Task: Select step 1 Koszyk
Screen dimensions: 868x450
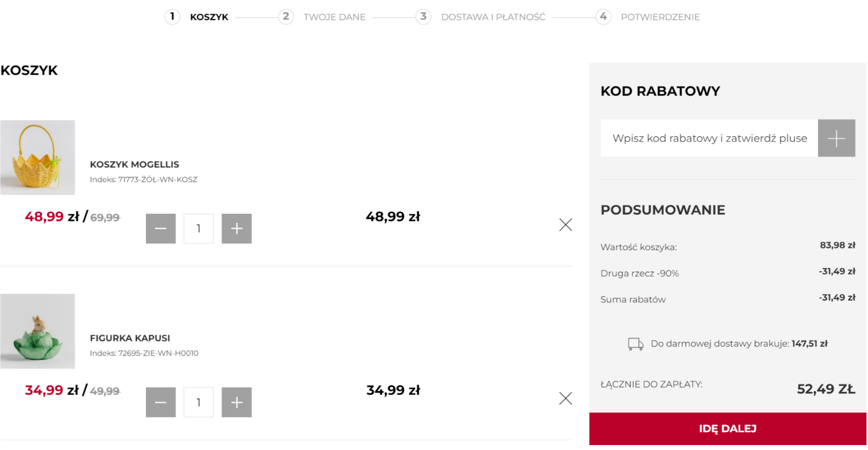Action: pyautogui.click(x=196, y=17)
